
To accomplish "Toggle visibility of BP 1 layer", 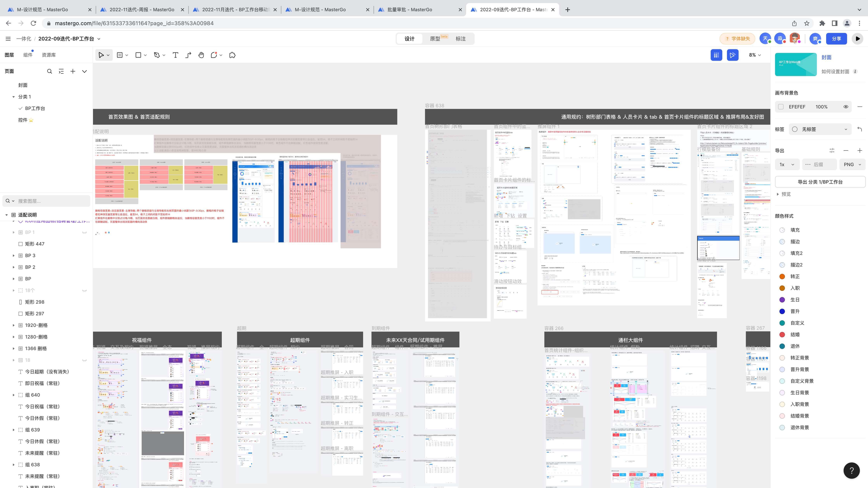I will (x=84, y=232).
